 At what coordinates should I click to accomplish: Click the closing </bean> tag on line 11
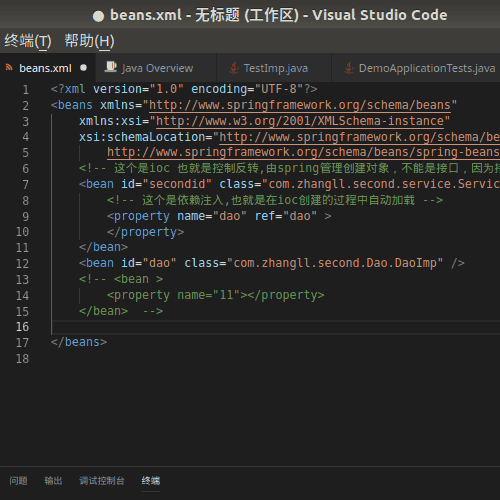pos(103,247)
